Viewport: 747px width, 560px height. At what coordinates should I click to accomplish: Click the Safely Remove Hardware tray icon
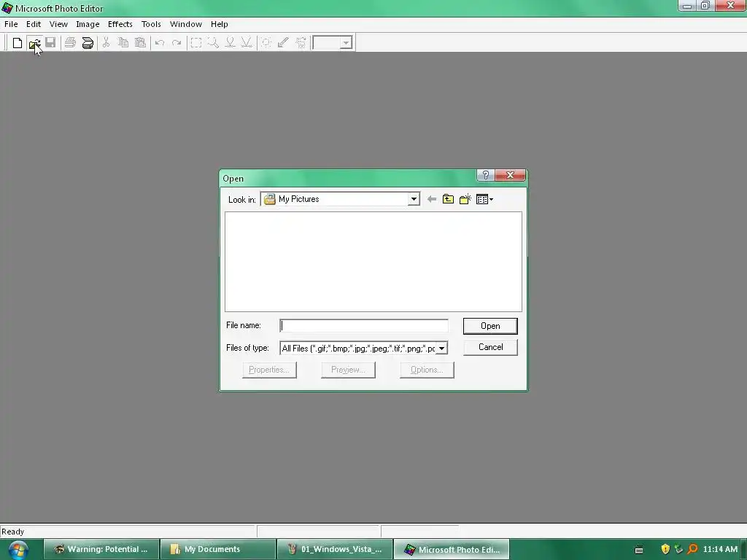pos(679,549)
